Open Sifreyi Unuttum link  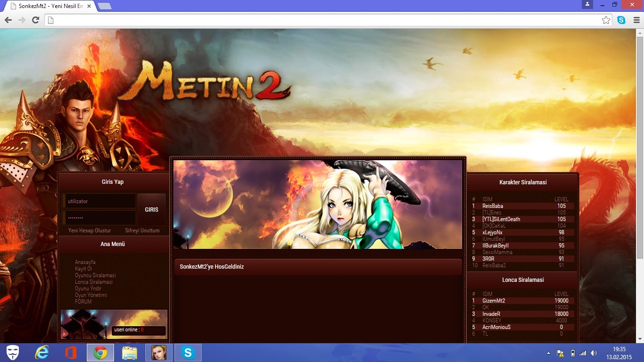(142, 230)
